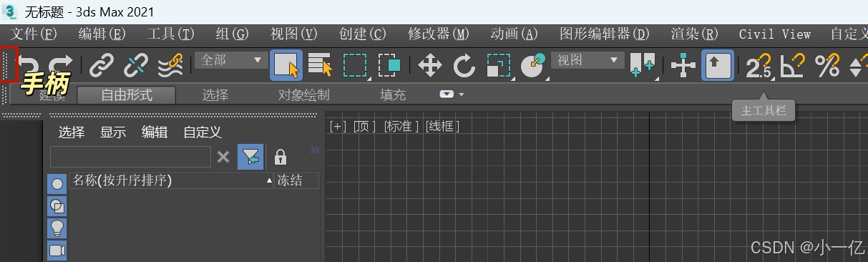
Task: Activate the Select and Scale tool
Action: point(499,66)
